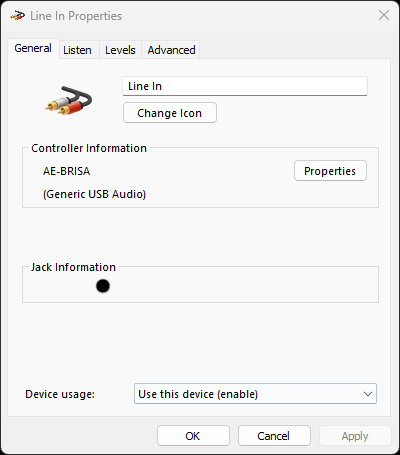Open the Device usage combo box

point(255,394)
